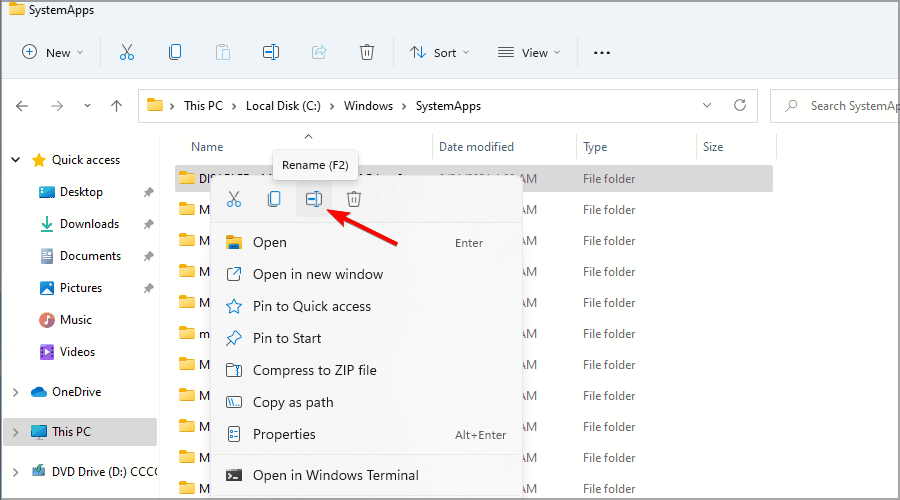This screenshot has height=500, width=900.
Task: Click the Cut icon in the toolbar
Action: pos(127,53)
